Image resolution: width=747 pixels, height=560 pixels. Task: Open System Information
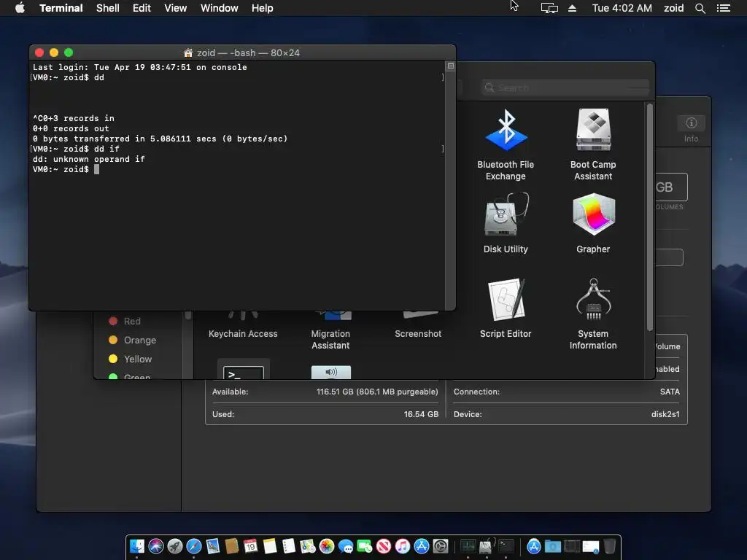(593, 314)
